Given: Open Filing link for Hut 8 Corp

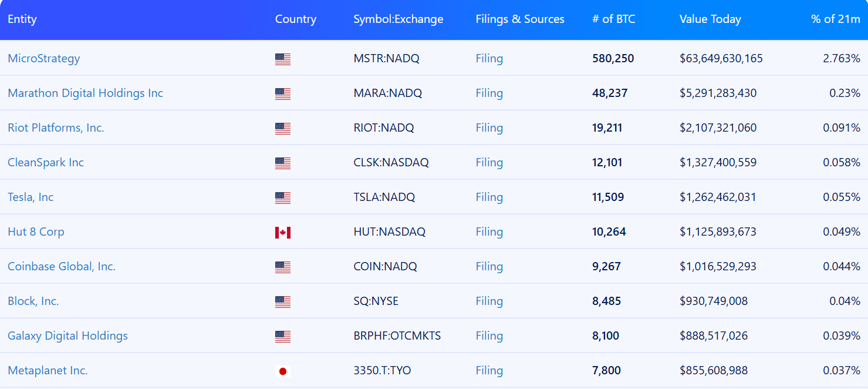Looking at the screenshot, I should click(489, 232).
